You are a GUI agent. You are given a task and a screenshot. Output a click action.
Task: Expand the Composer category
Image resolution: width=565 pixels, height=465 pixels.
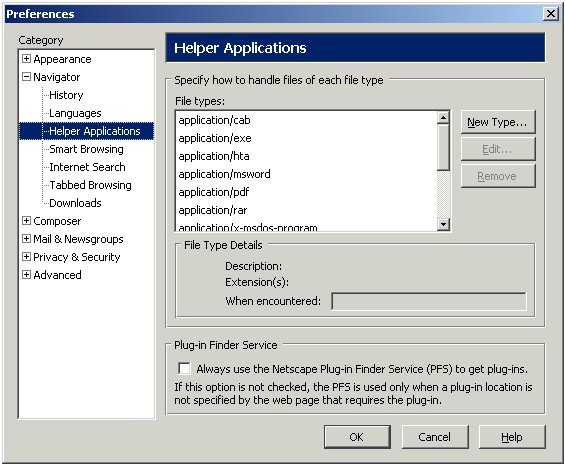(x=26, y=221)
